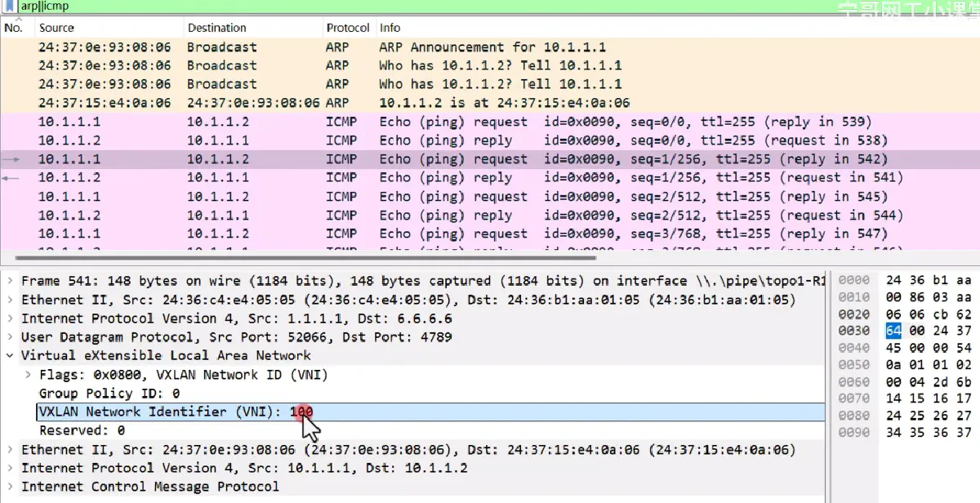The image size is (980, 503).
Task: Expand the VXLAN Flags: 0x0800 entry
Action: point(28,375)
